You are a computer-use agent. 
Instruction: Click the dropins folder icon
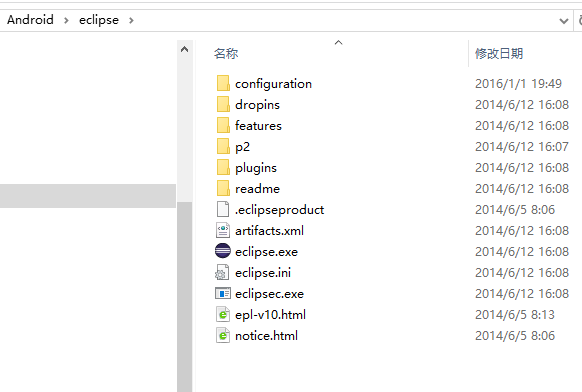223,105
